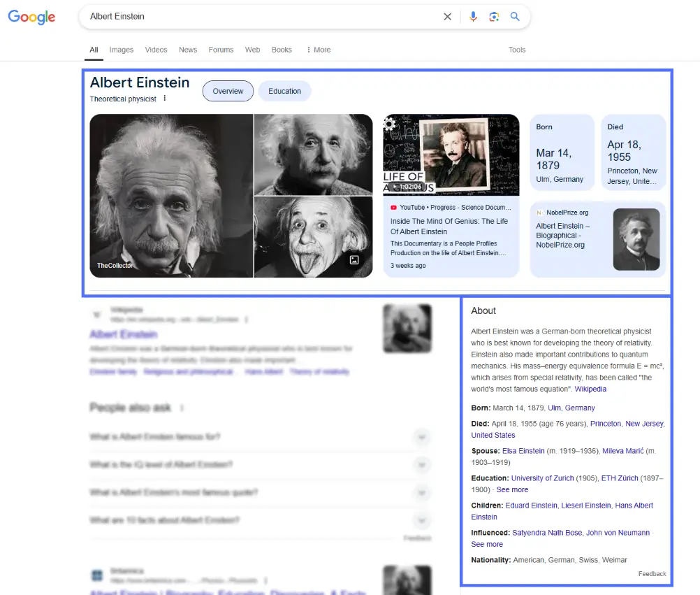Open Inside The Mind Of Genius video title
The height and width of the screenshot is (595, 700).
[449, 227]
